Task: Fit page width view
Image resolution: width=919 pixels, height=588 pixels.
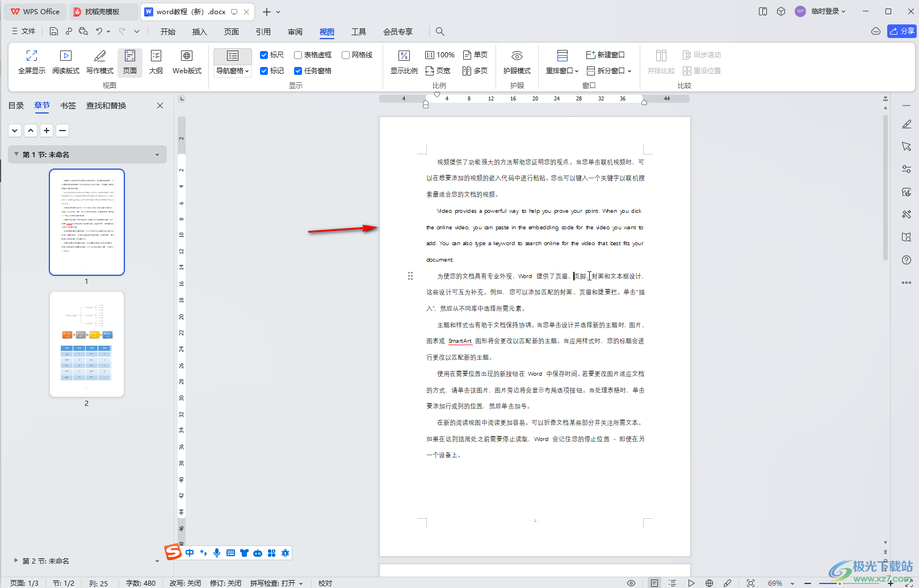Action: tap(438, 71)
